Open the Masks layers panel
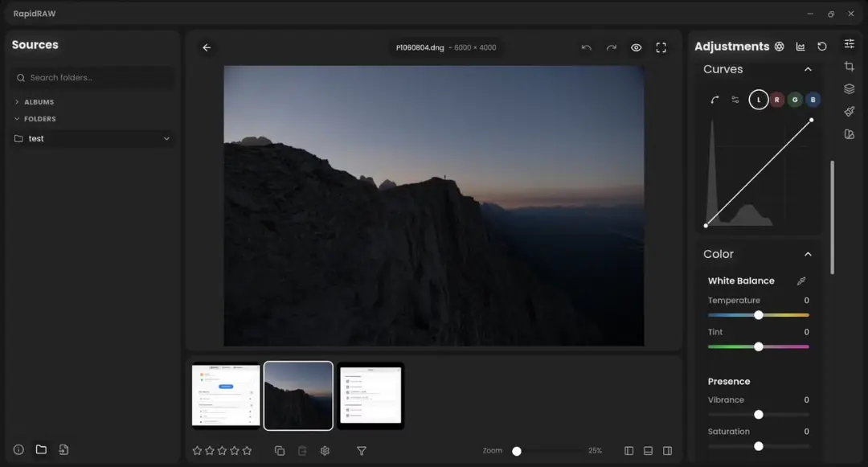Screen dimensions: 868x467 pos(850,88)
